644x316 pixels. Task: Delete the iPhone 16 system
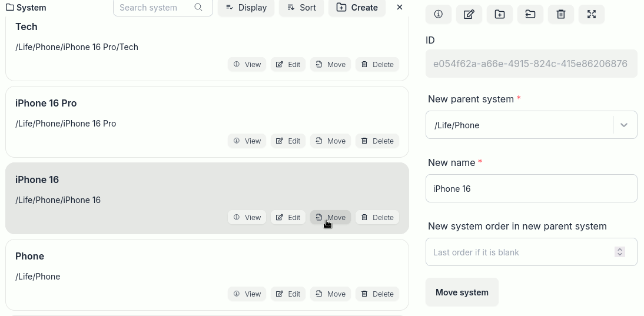click(x=377, y=218)
